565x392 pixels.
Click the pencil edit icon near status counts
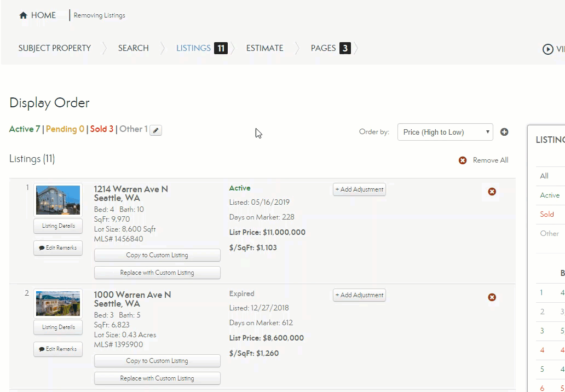[154, 130]
